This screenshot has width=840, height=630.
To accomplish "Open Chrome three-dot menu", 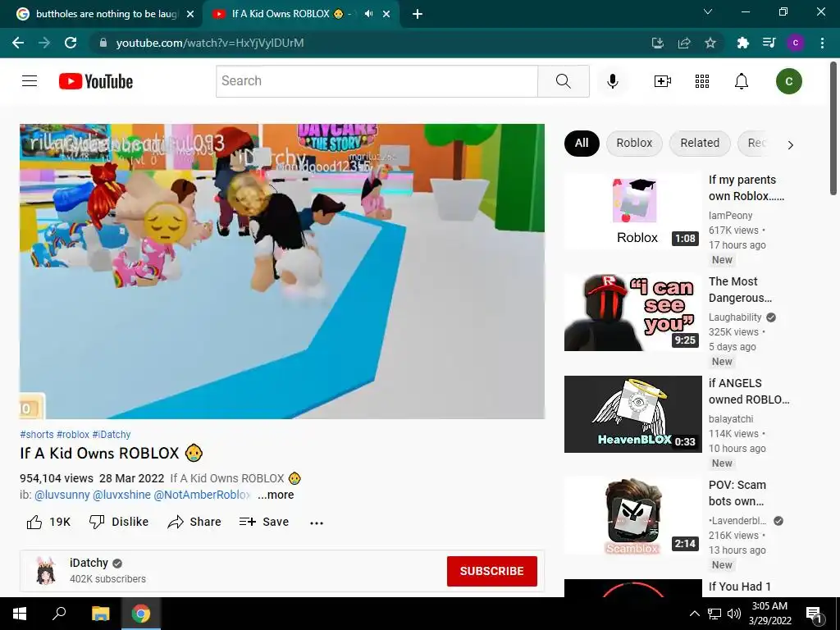I will [x=822, y=43].
